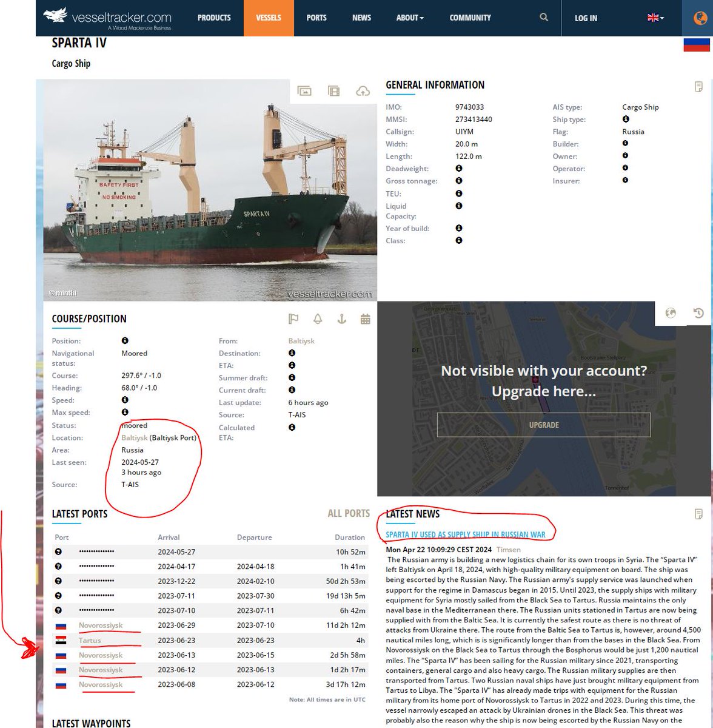
Task: Click the IMO number 9743033
Action: [470, 107]
